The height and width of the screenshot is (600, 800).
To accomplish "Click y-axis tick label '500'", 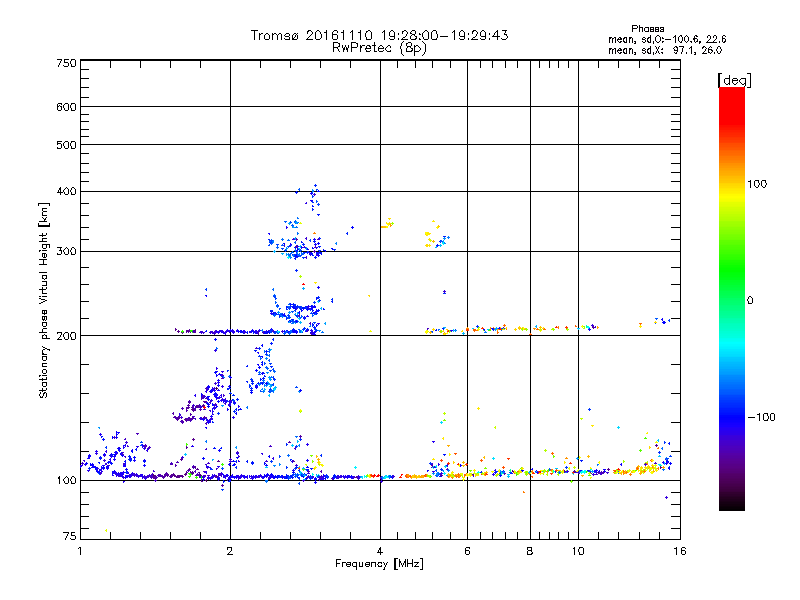I will [x=66, y=145].
